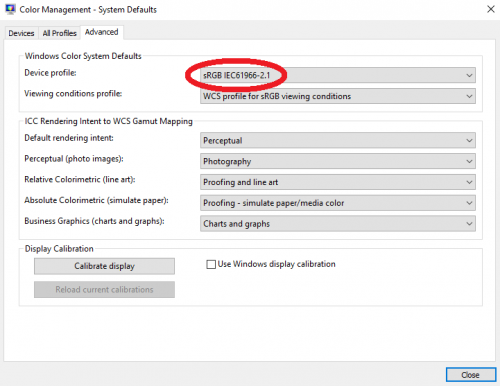Screen dimensions: 500x386
Task: Click the Display Calibration group label
Action: (59, 249)
